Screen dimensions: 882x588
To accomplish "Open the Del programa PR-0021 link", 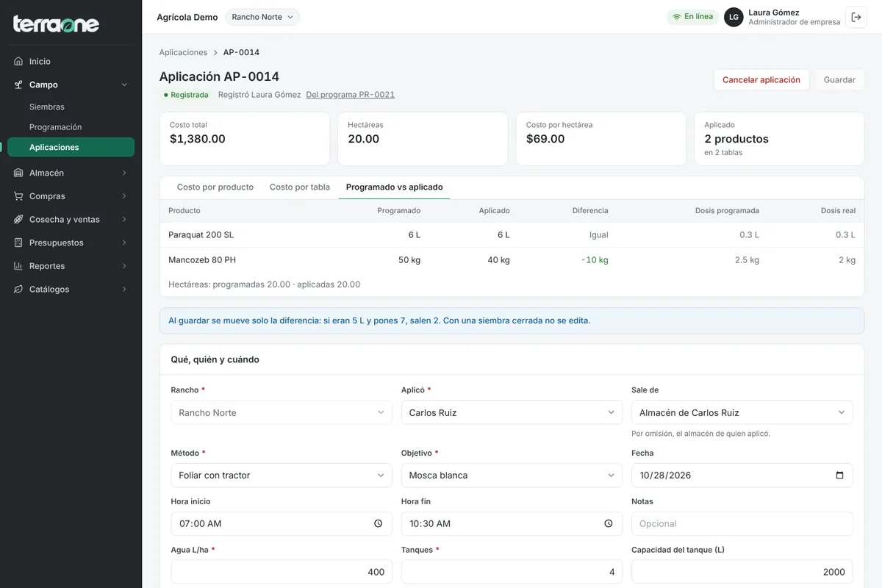I will [x=351, y=95].
